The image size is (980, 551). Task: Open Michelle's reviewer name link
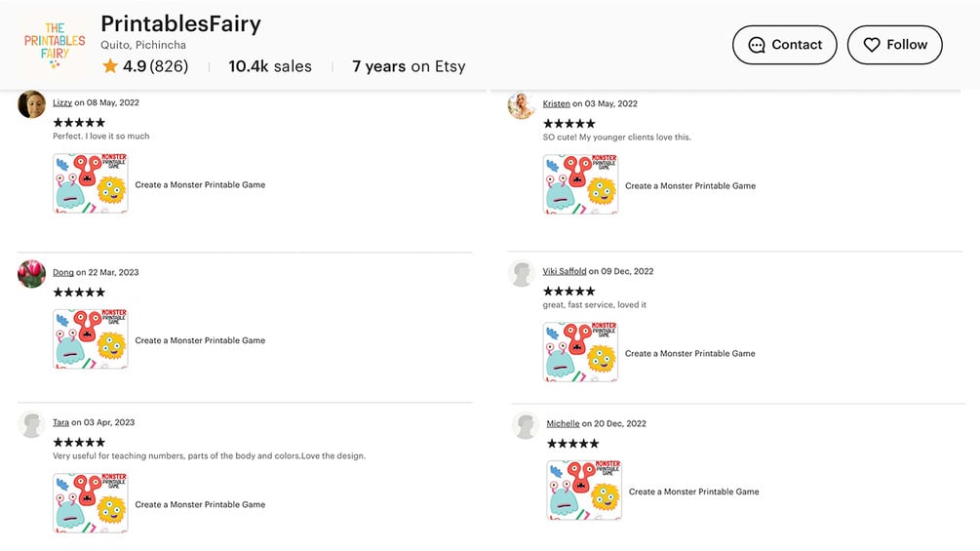[x=563, y=423]
